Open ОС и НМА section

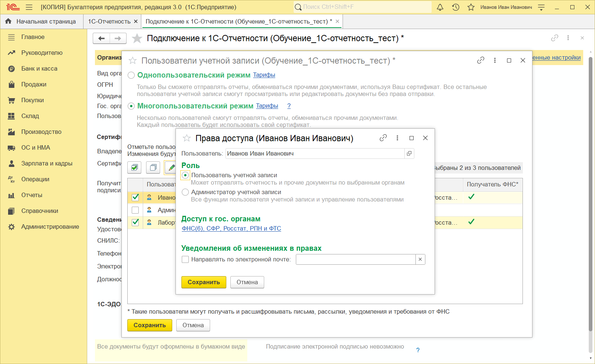tap(36, 147)
